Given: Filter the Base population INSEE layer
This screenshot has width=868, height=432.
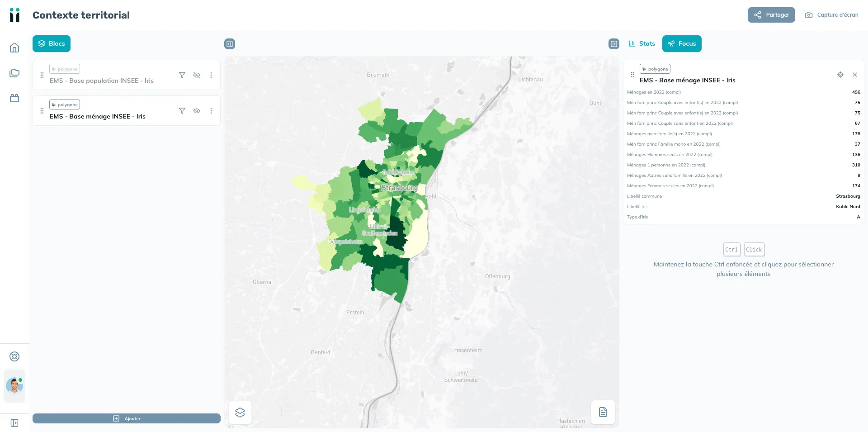Looking at the screenshot, I should click(x=182, y=75).
